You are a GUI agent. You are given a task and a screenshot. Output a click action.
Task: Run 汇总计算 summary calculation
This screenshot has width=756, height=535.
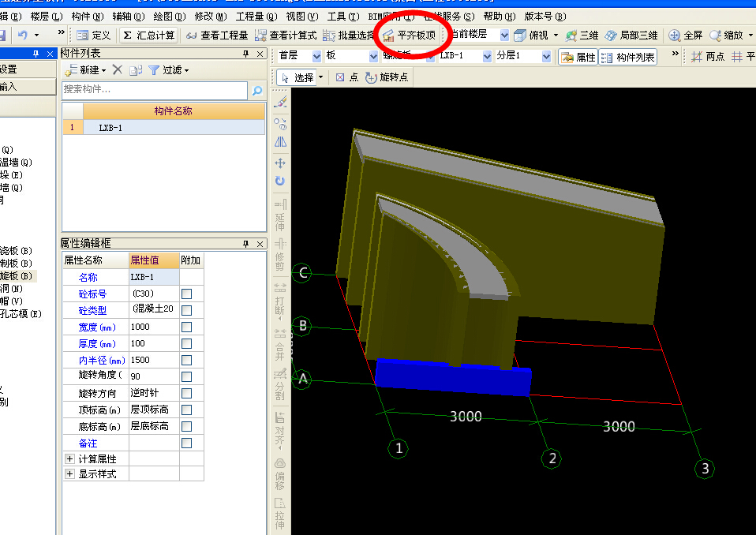(x=148, y=36)
